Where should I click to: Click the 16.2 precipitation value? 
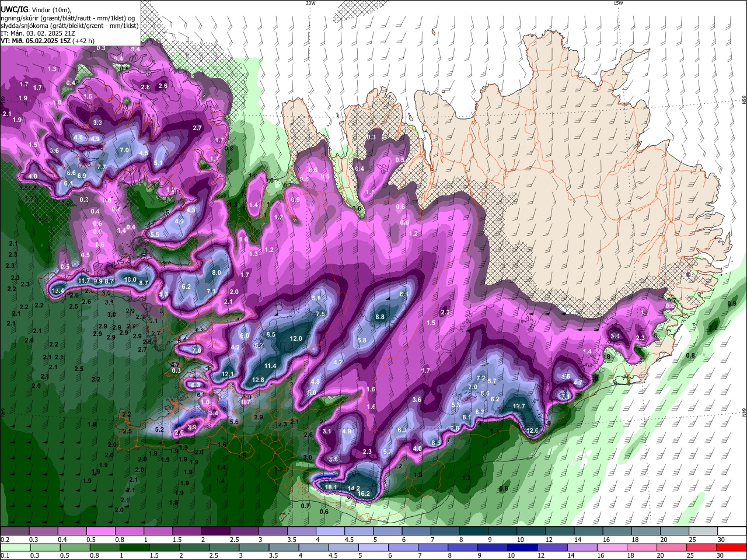[364, 494]
